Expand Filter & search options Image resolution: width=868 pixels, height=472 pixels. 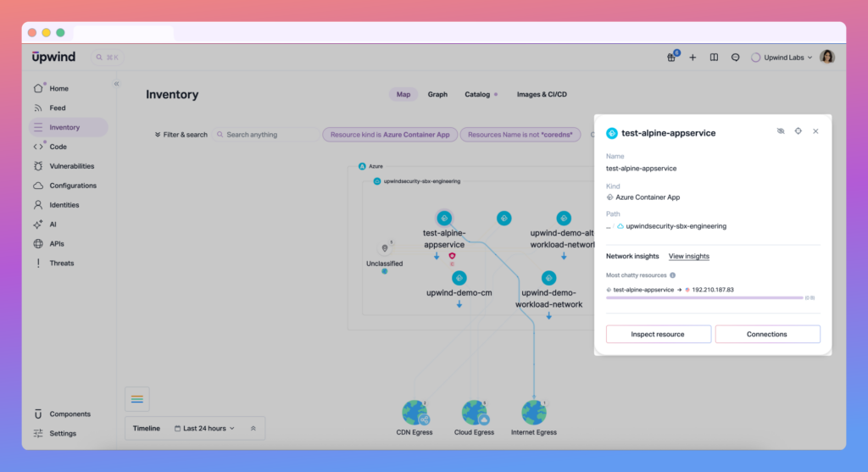(x=181, y=135)
